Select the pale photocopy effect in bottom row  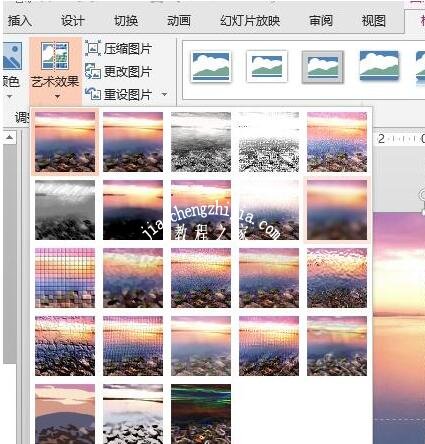click(x=133, y=414)
